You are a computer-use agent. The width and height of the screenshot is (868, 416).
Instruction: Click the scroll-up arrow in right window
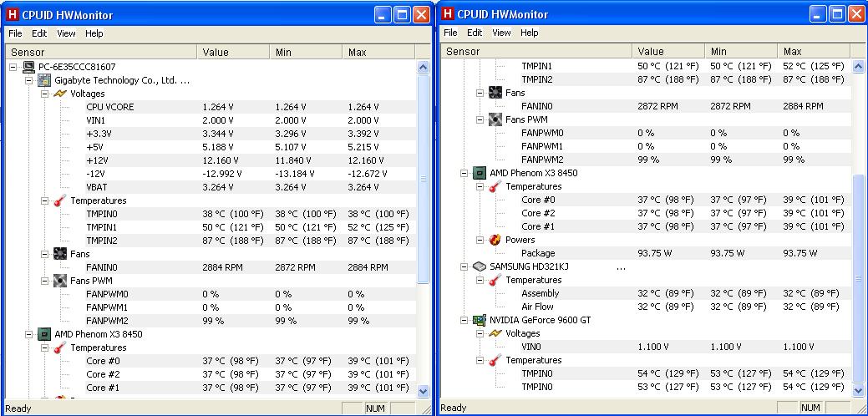pos(859,66)
